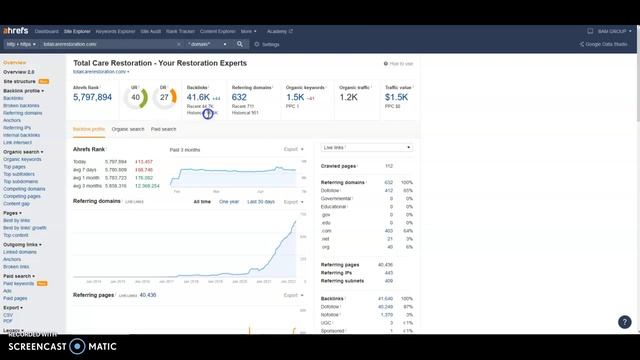Click the 40,436 referring pages count
The width and height of the screenshot is (640, 360).
[148, 295]
